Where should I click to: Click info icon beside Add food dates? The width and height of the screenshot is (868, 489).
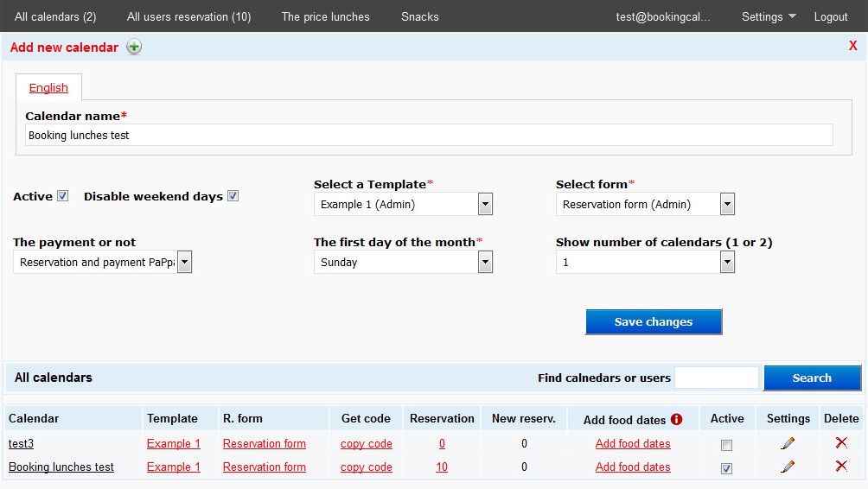pos(676,420)
